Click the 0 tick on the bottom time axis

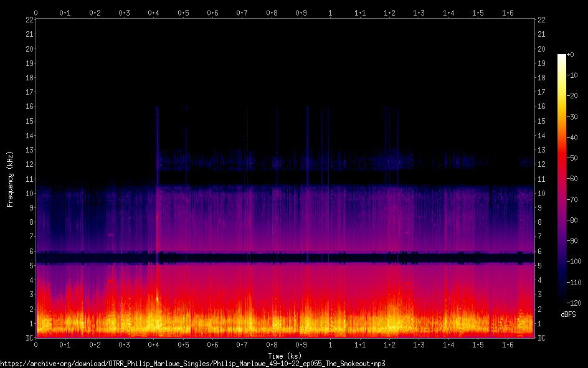(36, 344)
